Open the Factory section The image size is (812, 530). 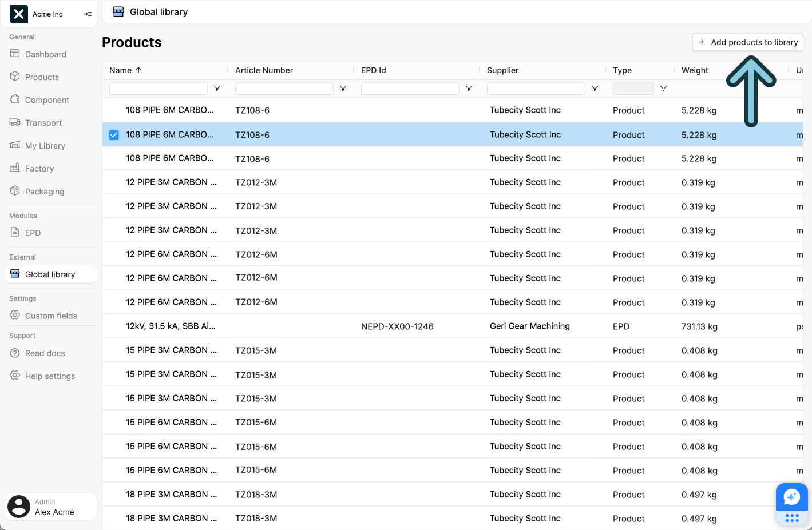point(38,168)
